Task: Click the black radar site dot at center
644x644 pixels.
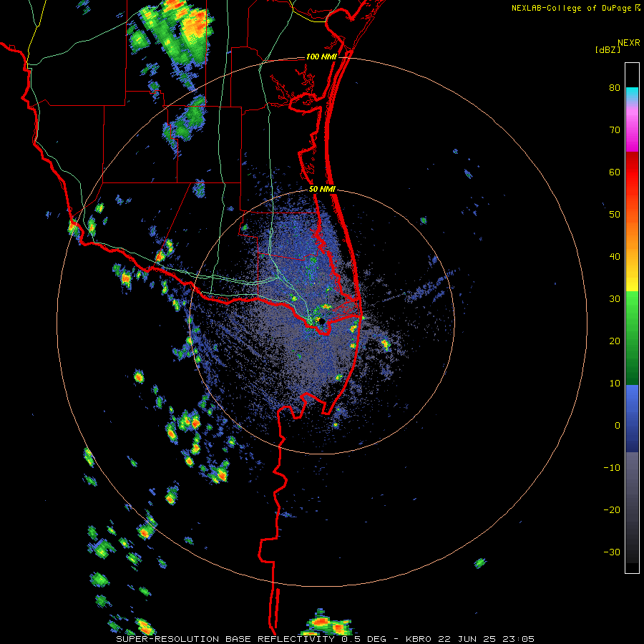Action: 321,321
